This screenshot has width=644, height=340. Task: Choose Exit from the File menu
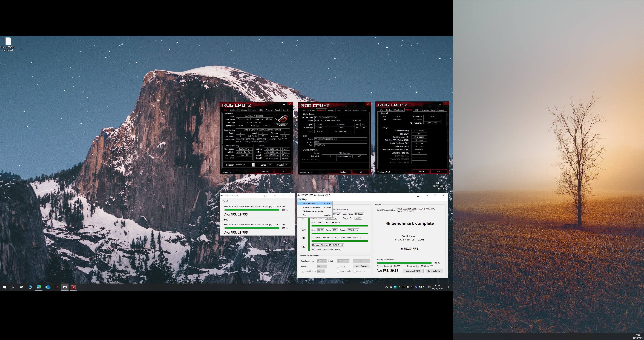click(x=315, y=215)
